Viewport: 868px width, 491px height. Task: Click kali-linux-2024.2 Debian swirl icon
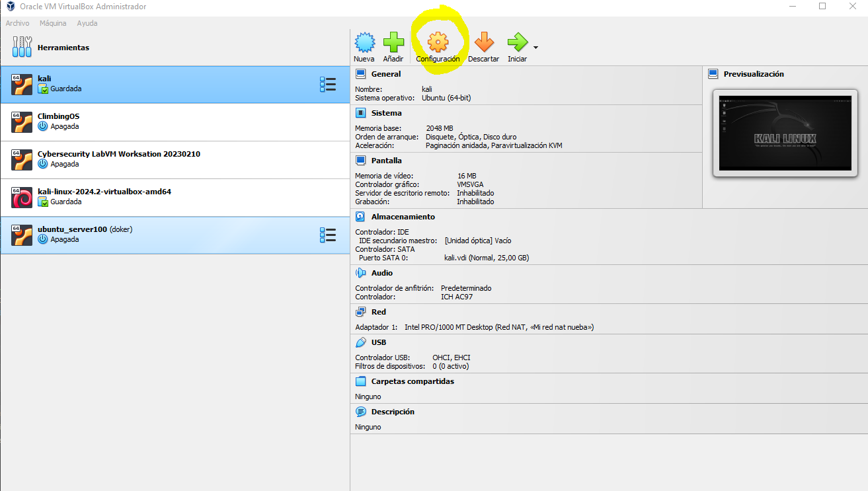[x=22, y=197]
